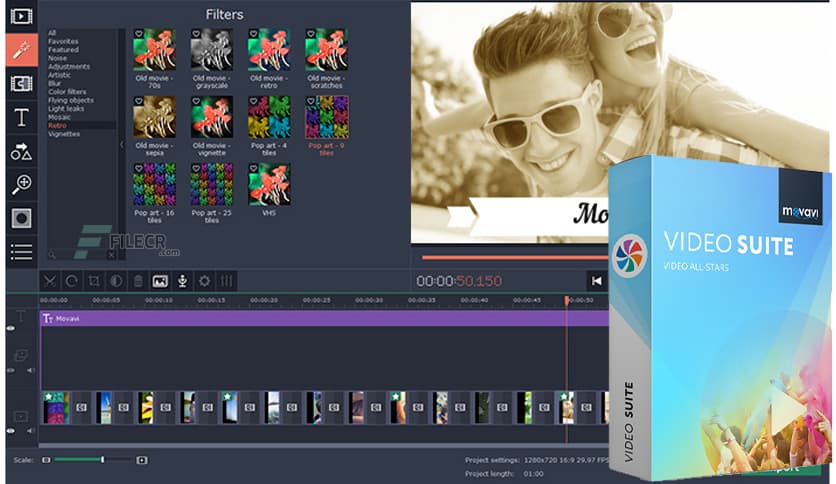Choose the Pop art - 25 tiles thumbnail
The image size is (836, 484).
tap(212, 184)
